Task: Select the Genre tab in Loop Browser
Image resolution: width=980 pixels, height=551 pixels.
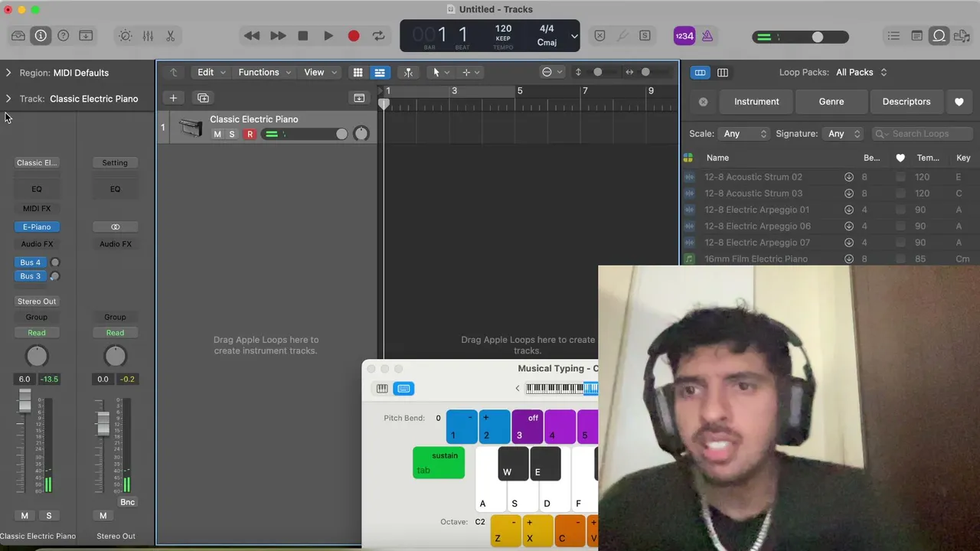Action: point(831,102)
